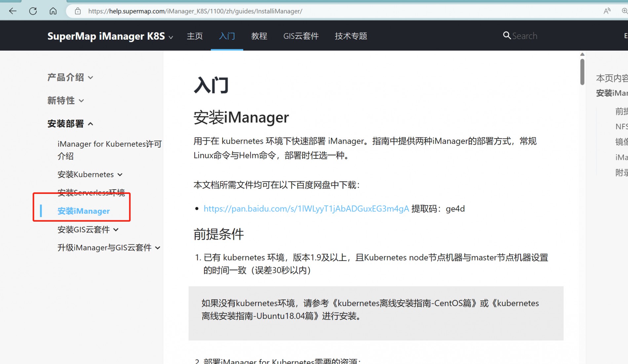Click the scrollbar up arrow

coord(582,54)
